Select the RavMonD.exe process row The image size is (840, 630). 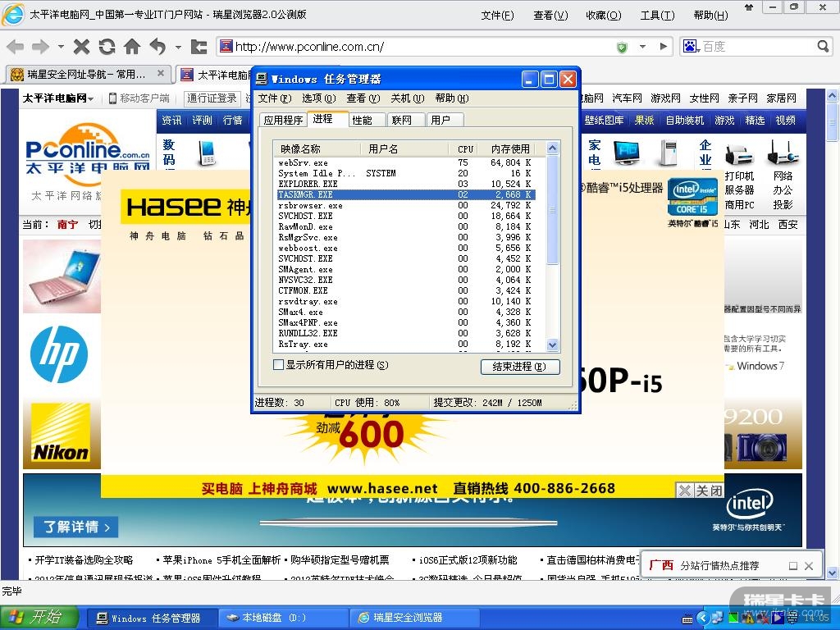405,226
